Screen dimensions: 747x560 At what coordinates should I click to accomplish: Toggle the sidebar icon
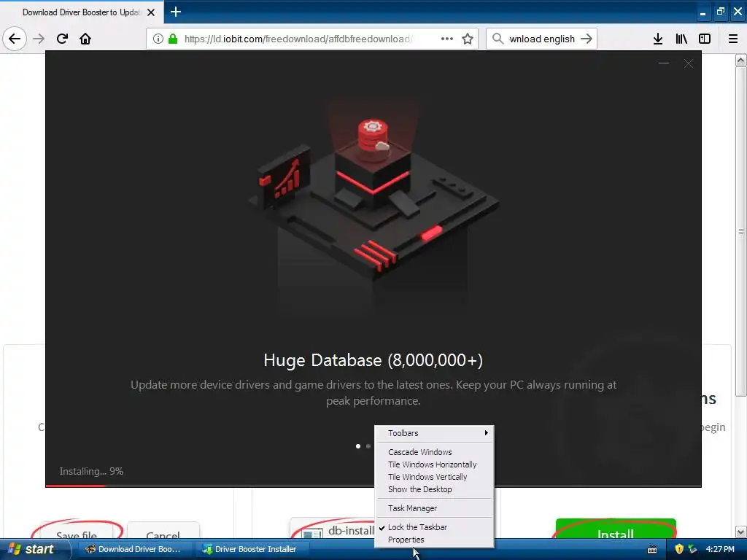click(x=705, y=39)
